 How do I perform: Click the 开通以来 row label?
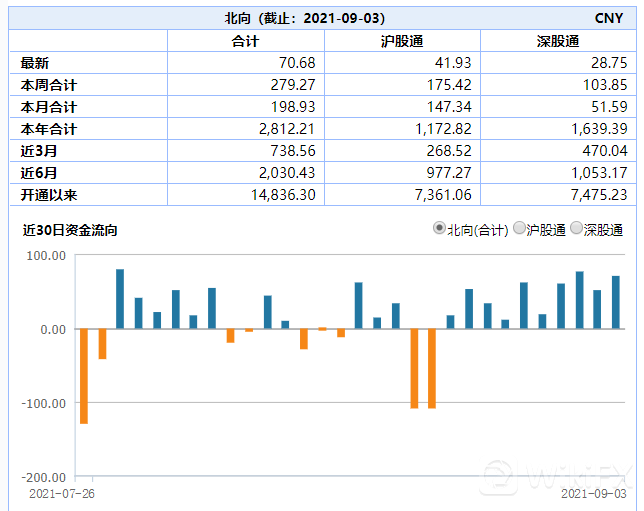pyautogui.click(x=48, y=195)
